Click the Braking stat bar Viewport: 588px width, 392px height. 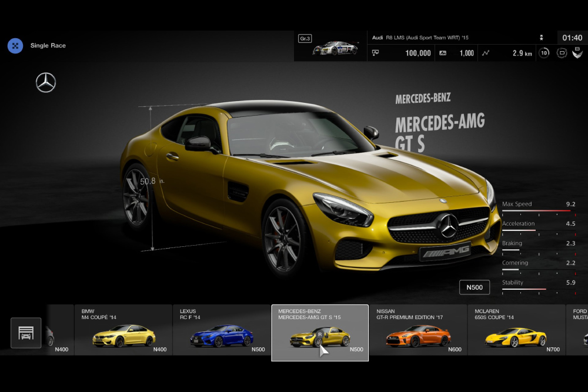pyautogui.click(x=539, y=250)
